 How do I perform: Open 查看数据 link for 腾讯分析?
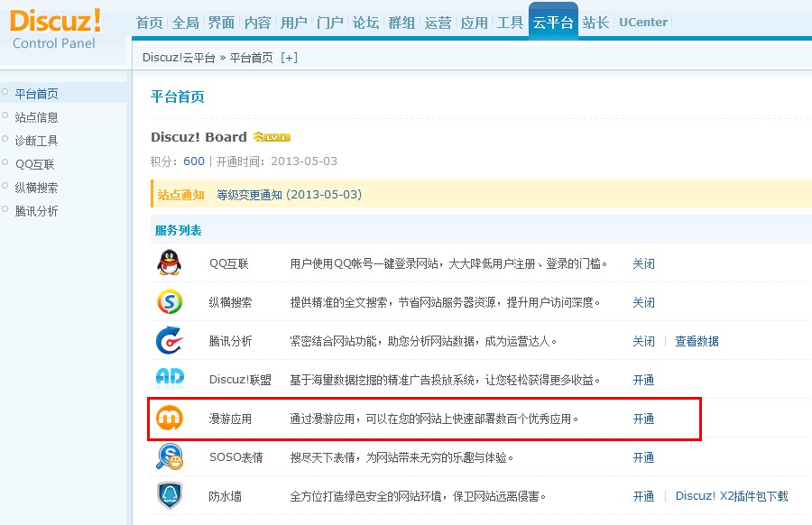(x=697, y=341)
